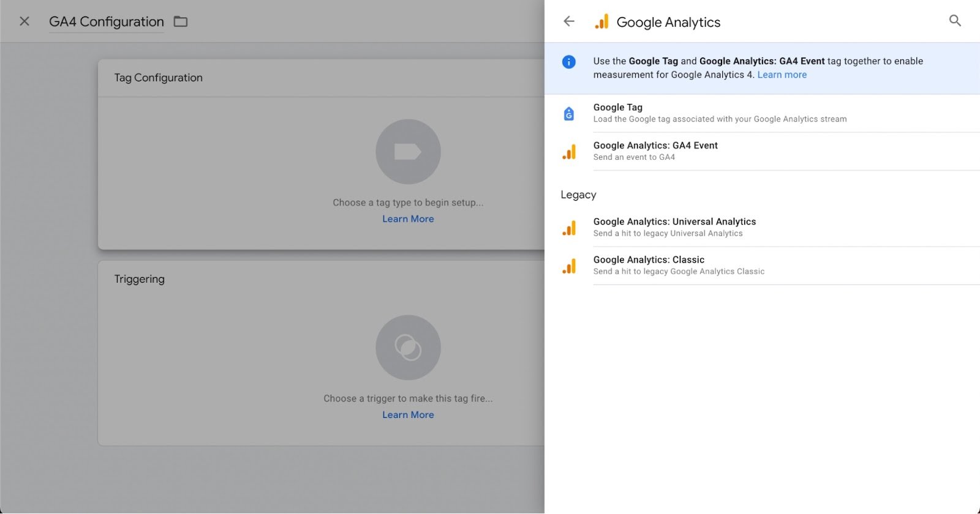Click Learn More under tag type prompt
The height and width of the screenshot is (514, 980).
point(408,219)
